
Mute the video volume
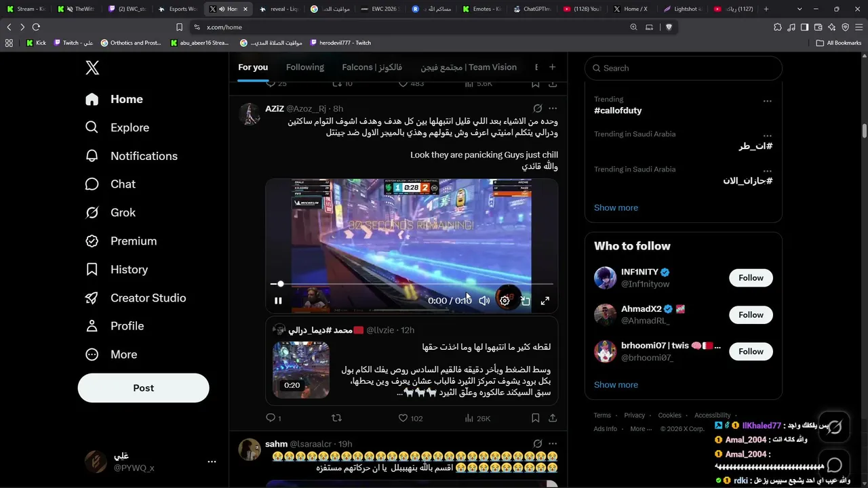484,300
